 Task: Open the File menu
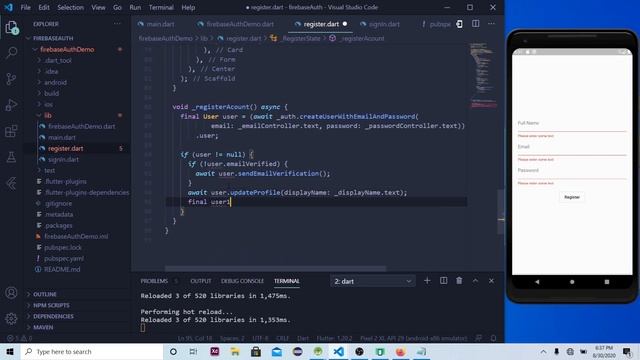tap(25, 7)
